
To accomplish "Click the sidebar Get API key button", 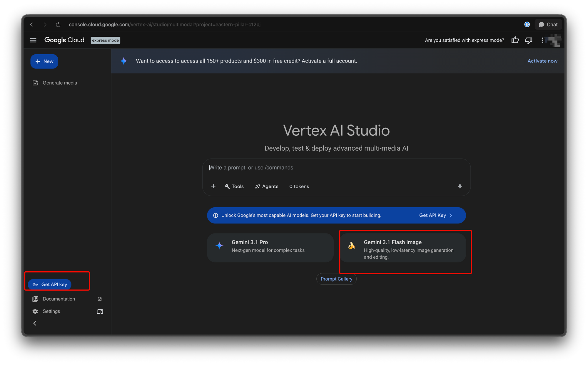I will tap(50, 284).
